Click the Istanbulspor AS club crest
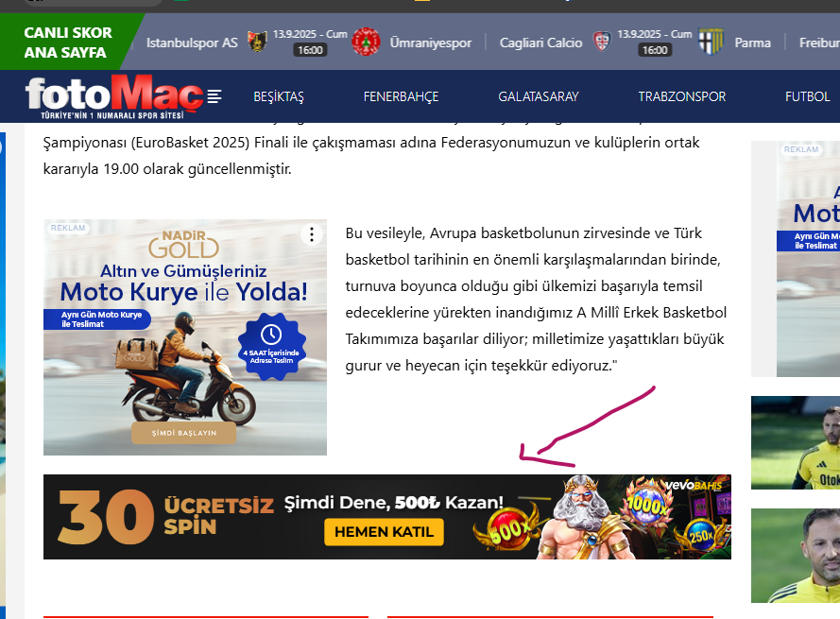 tap(257, 42)
